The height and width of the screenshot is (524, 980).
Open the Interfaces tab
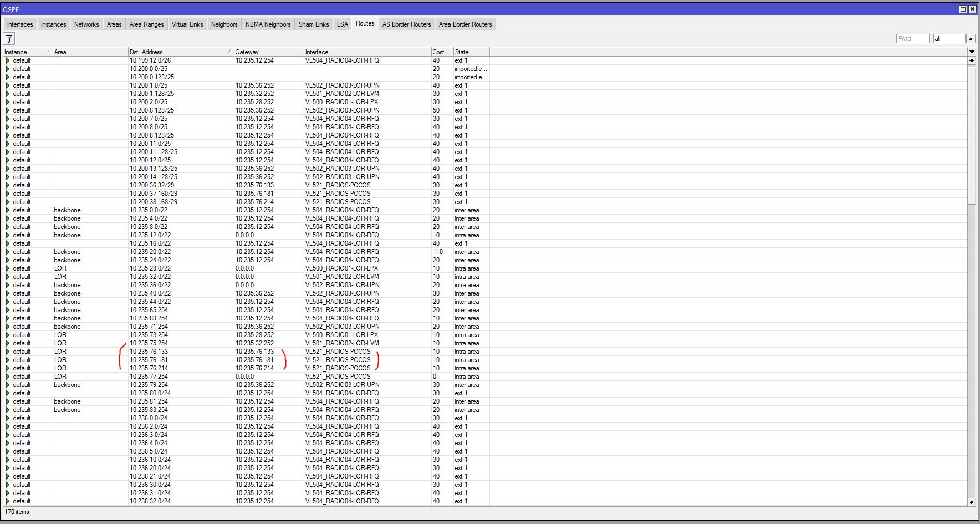[x=20, y=24]
